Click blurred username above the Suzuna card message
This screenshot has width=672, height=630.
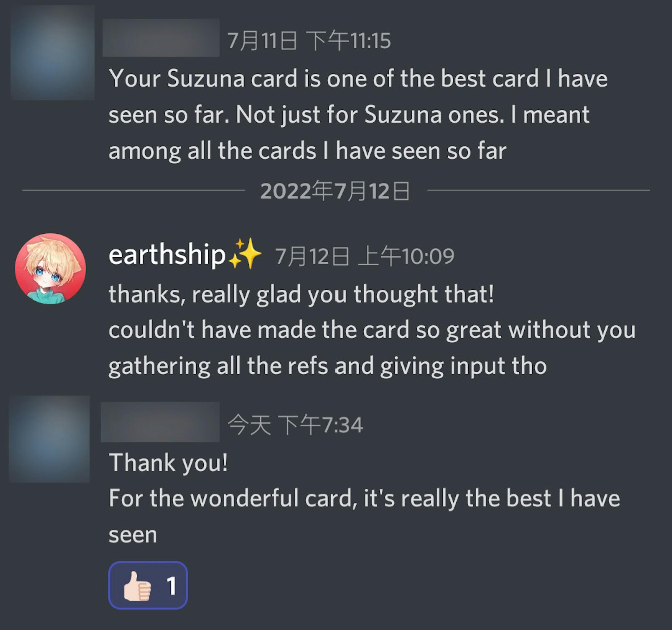(x=161, y=38)
